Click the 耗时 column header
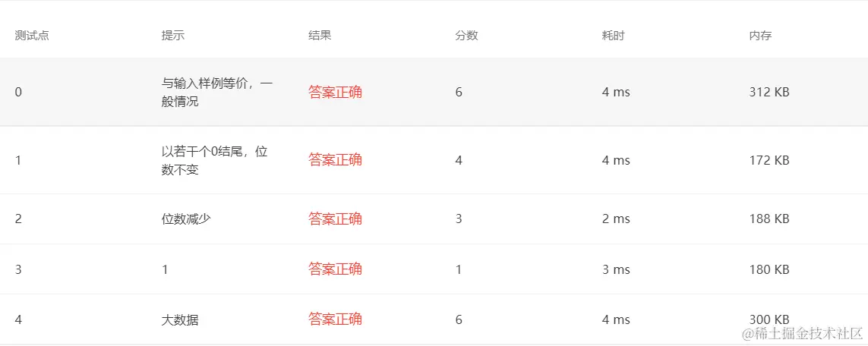The height and width of the screenshot is (346, 868). (614, 36)
